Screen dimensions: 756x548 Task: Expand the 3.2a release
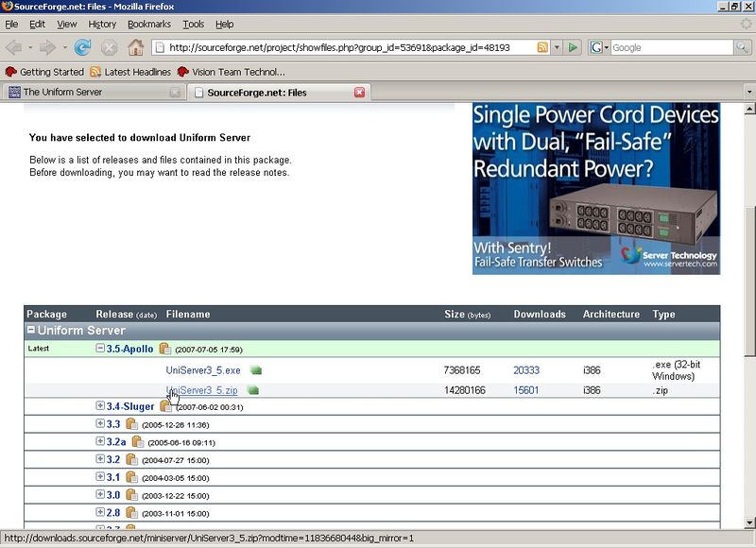(x=100, y=441)
